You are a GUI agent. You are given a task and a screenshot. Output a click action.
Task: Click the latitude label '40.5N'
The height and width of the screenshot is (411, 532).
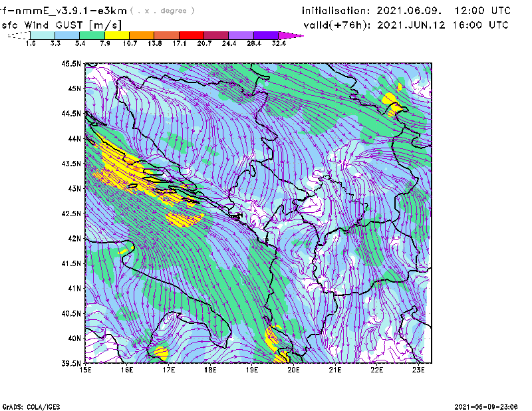pyautogui.click(x=71, y=314)
